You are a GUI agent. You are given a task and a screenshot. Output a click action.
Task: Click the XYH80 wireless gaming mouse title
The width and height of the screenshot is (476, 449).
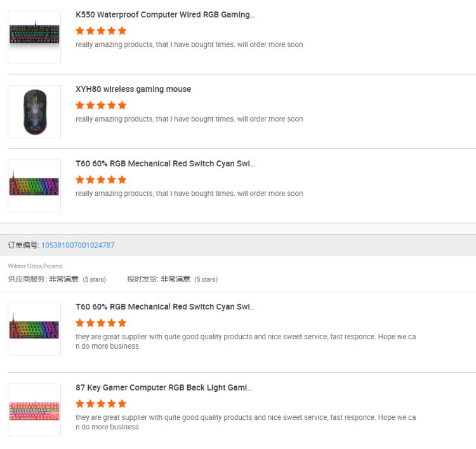(x=133, y=89)
